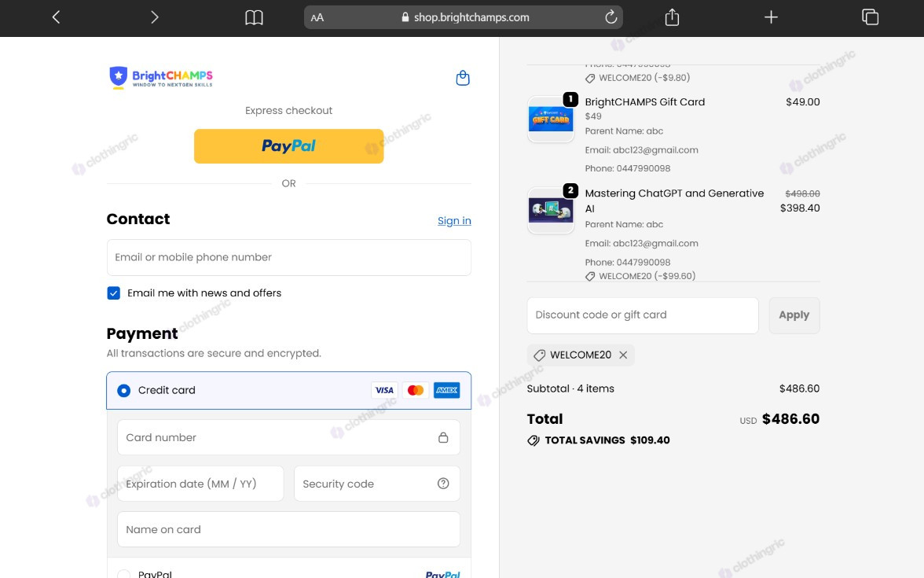Remove the WELCOME20 discount code with X
The height and width of the screenshot is (578, 924).
point(624,355)
